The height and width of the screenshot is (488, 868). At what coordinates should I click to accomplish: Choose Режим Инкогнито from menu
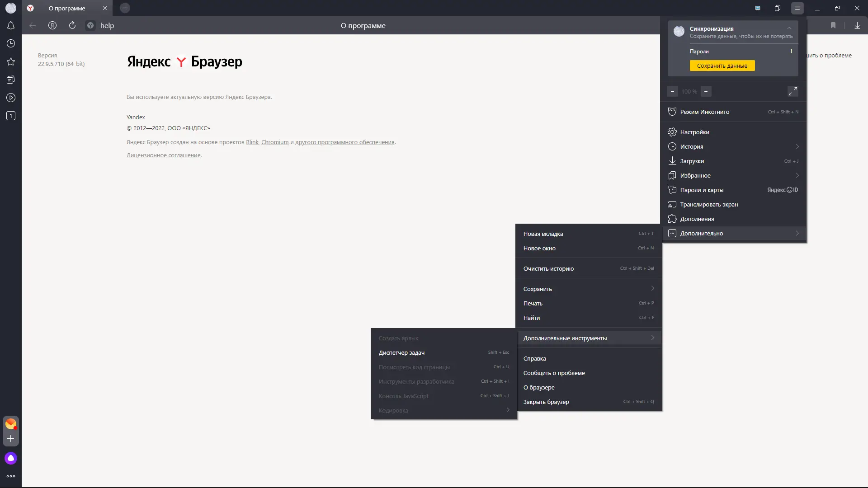point(704,112)
